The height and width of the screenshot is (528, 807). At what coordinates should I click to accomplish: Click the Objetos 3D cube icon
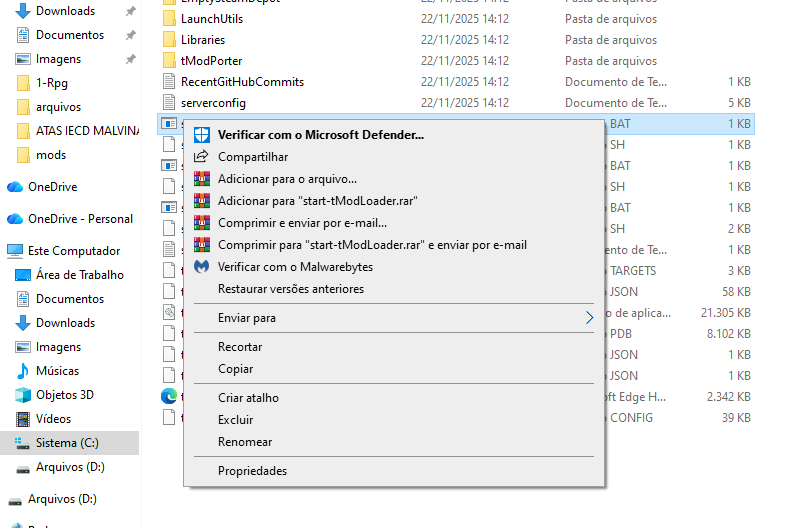coord(23,395)
